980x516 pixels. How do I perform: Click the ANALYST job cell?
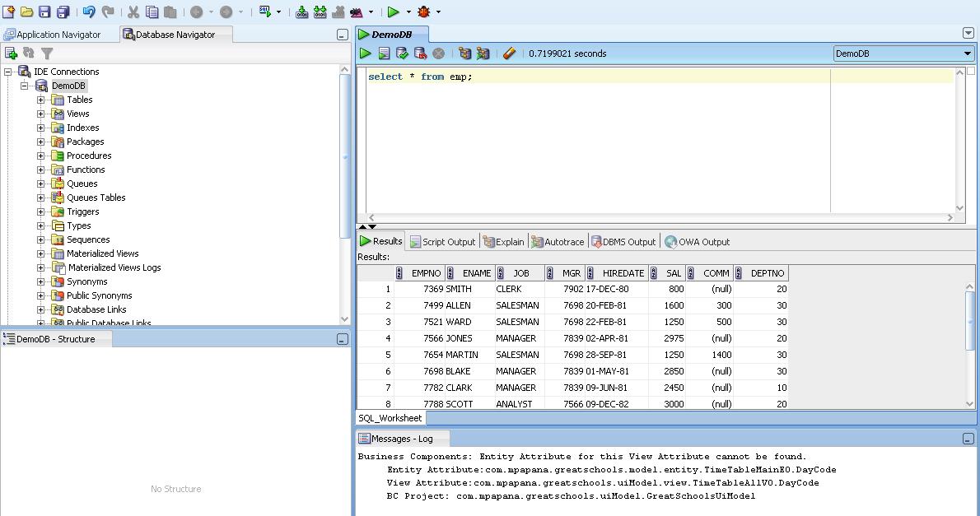[520, 404]
